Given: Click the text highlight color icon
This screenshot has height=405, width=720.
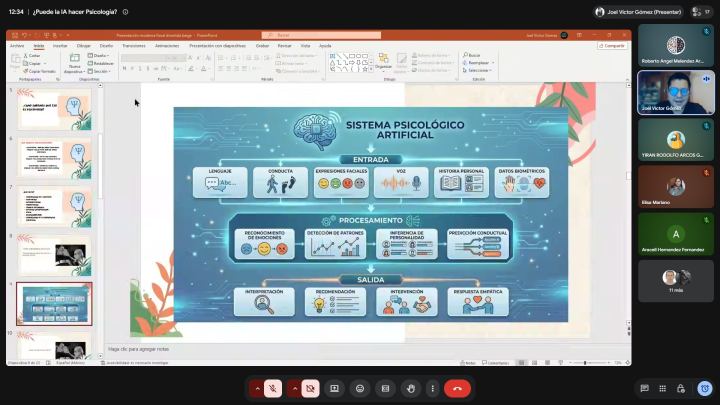Looking at the screenshot, I should [191, 69].
